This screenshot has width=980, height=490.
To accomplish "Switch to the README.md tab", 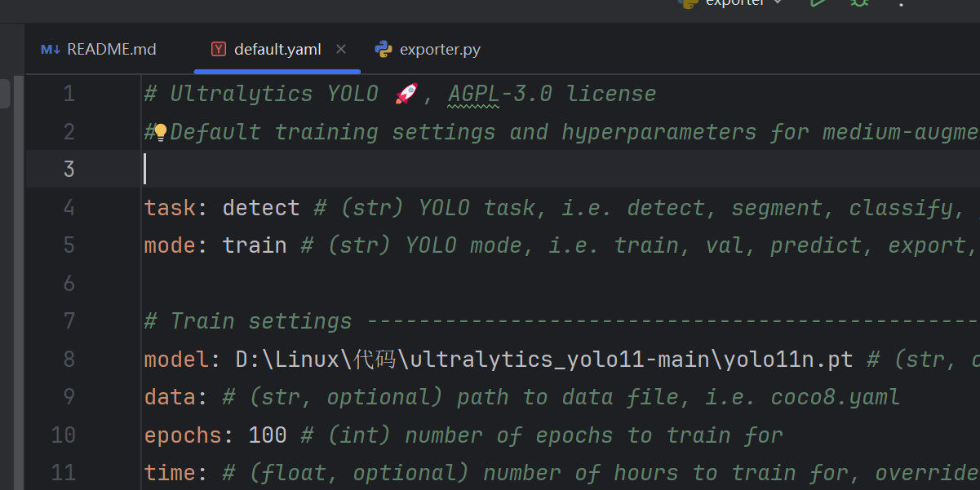I will pos(99,50).
